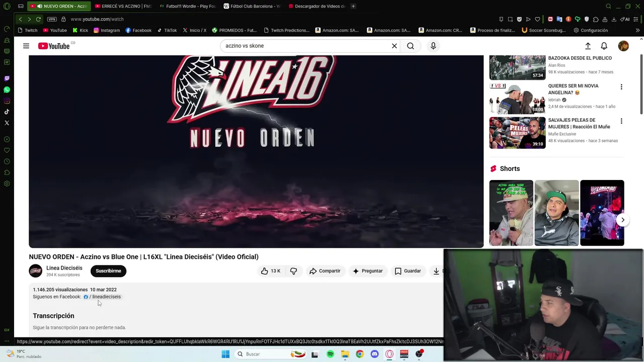The image size is (644, 362).
Task: Bookmark the page with the toolbar heart icon
Action: (537, 19)
